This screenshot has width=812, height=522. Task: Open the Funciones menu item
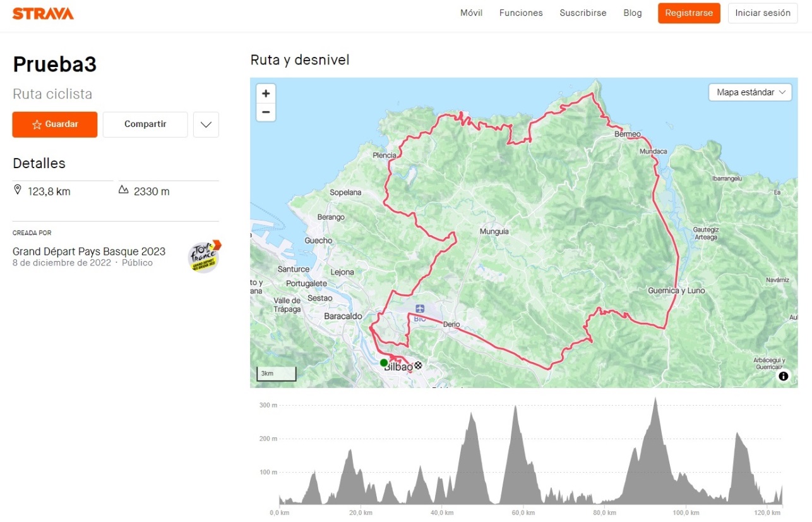pos(521,13)
